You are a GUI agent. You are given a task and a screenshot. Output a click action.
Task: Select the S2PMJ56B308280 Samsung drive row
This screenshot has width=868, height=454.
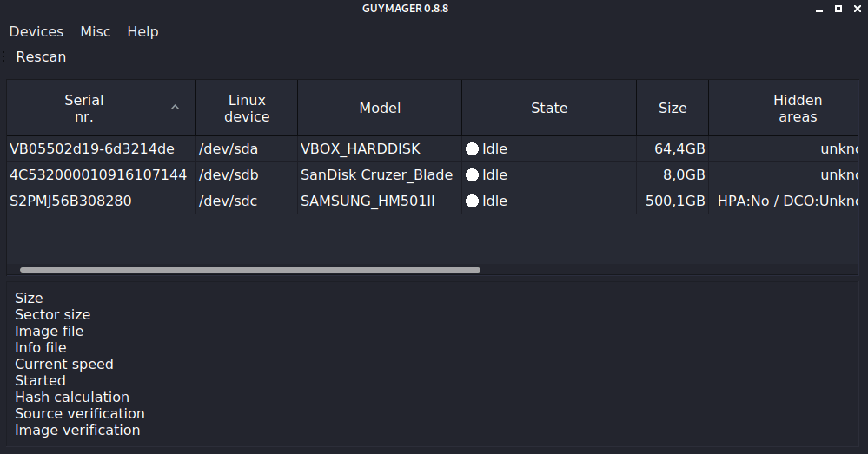71,201
